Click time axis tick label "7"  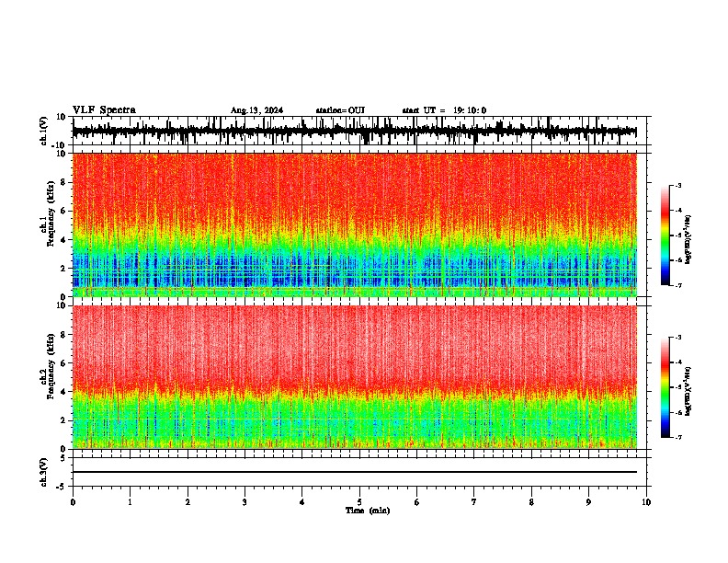474,502
